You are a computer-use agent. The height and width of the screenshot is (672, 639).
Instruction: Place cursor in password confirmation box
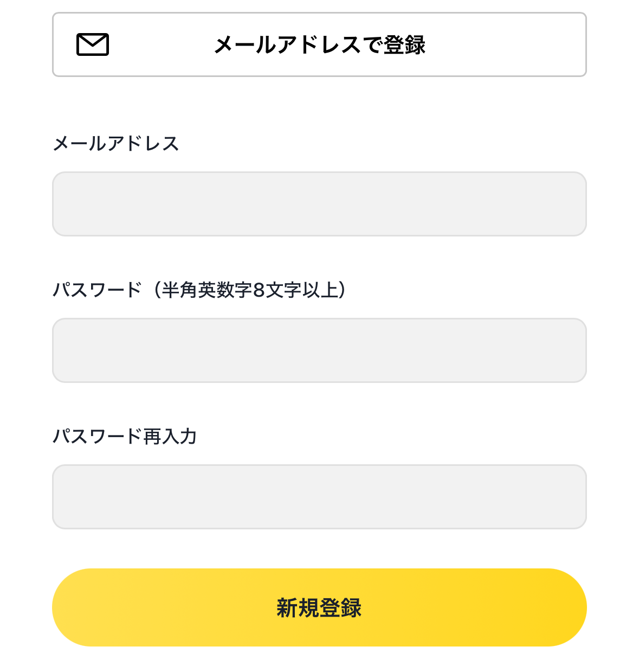[x=319, y=497]
